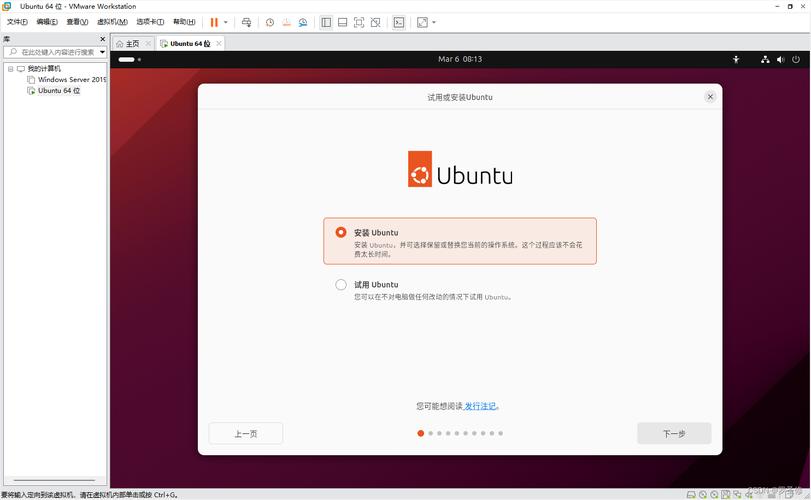
Task: Click the hard disk status bar icon
Action: tap(691, 495)
